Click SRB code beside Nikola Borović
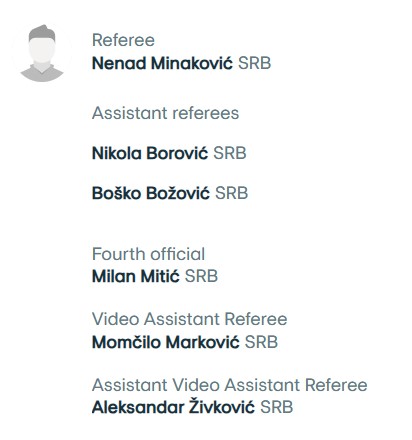Screen dimensions: 412x440 (230, 153)
